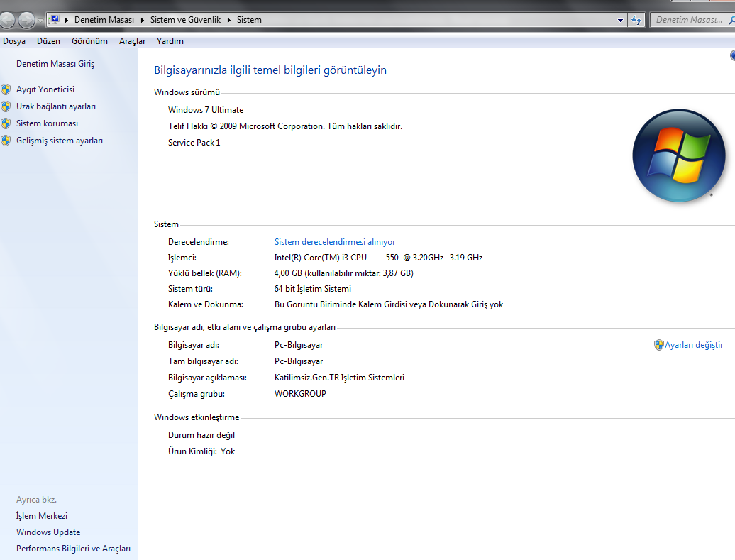Open the address bar history dropdown
Viewport: 735px width, 560px height.
[x=620, y=20]
